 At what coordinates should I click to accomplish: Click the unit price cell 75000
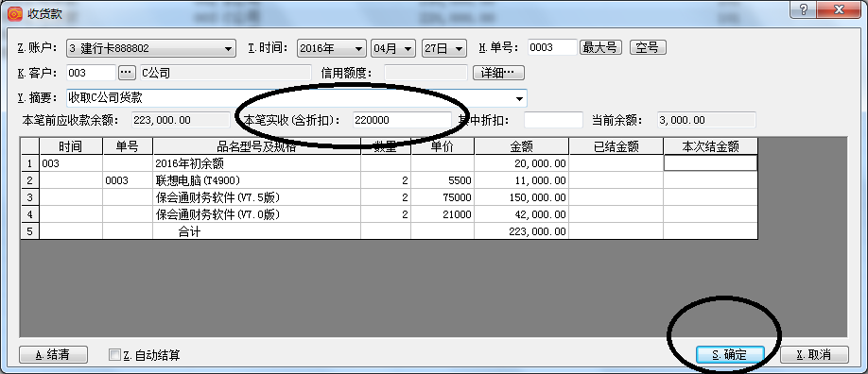coord(443,197)
